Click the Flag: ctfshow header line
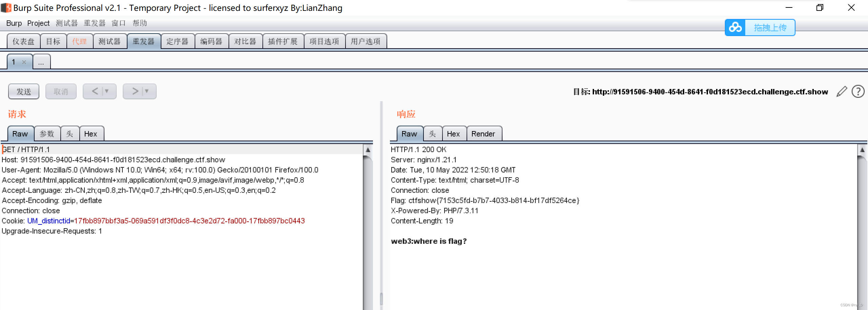The image size is (868, 310). coord(485,200)
